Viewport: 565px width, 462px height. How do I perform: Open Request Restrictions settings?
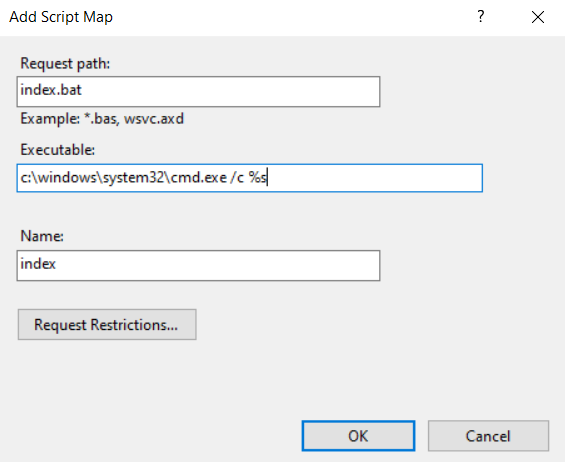(107, 324)
